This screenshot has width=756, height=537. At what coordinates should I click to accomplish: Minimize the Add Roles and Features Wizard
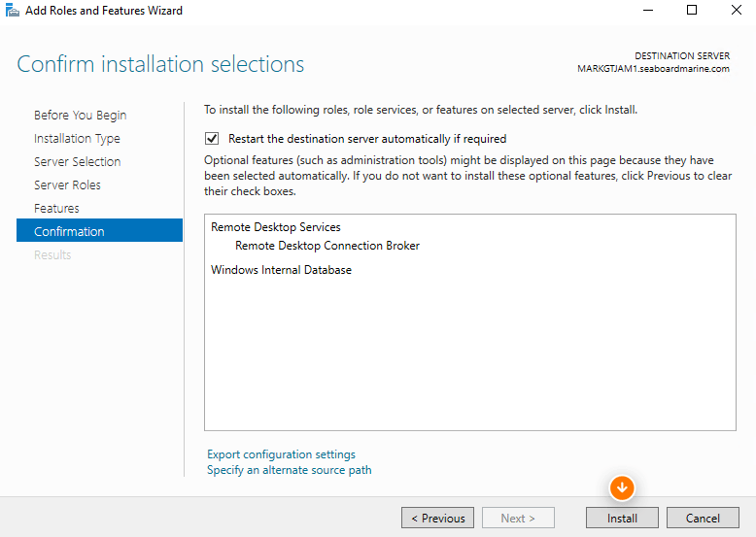pyautogui.click(x=648, y=10)
